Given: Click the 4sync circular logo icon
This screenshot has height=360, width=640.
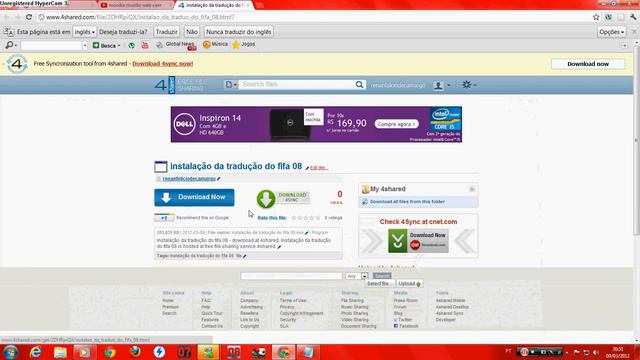Looking at the screenshot, I should coord(17,64).
